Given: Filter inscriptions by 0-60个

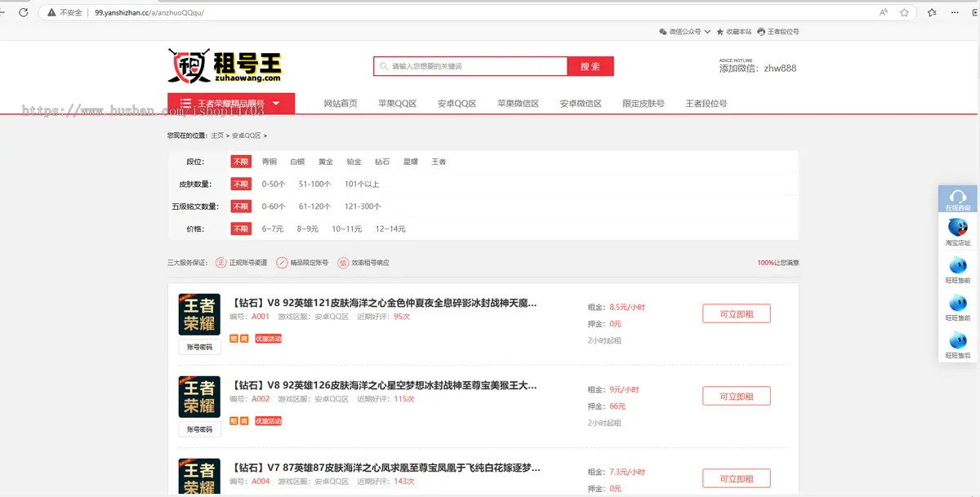Looking at the screenshot, I should (x=274, y=206).
